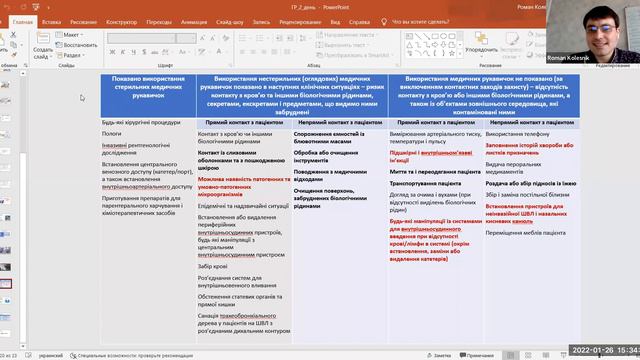Viewport: 640px width, 360px height.
Task: Click the Center alignment icon
Action: point(253,52)
